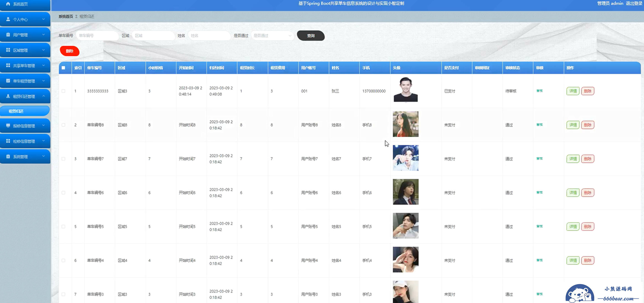Open 系统管理 menu label
Viewport: 644px width, 303px height.
[x=21, y=157]
